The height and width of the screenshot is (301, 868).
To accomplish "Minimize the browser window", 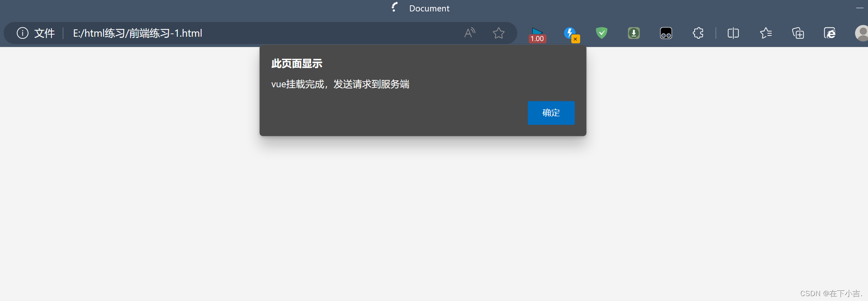I will click(x=859, y=8).
